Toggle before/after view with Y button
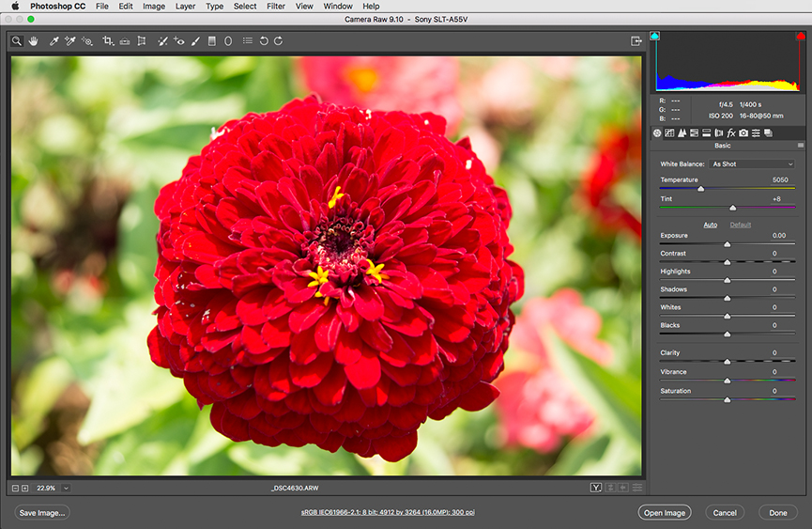 tap(596, 488)
